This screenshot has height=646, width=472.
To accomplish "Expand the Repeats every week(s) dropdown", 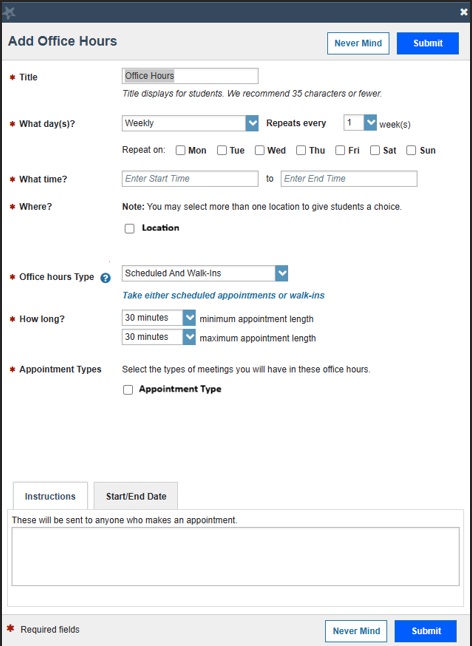I will (360, 123).
